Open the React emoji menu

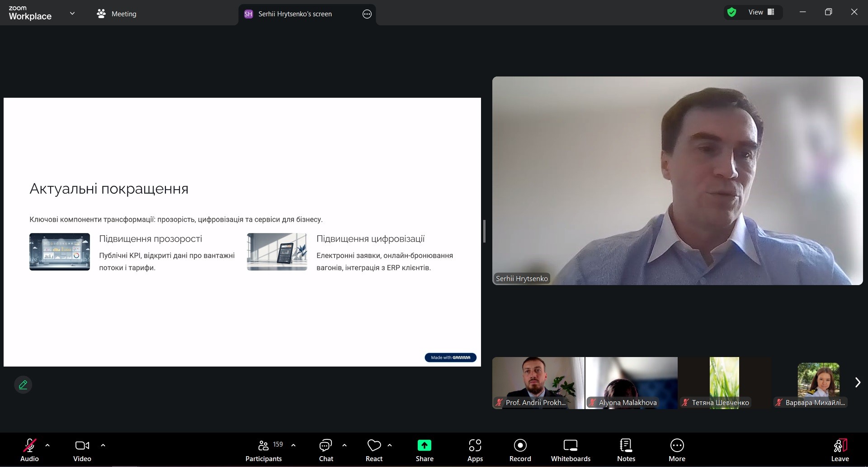click(x=374, y=450)
